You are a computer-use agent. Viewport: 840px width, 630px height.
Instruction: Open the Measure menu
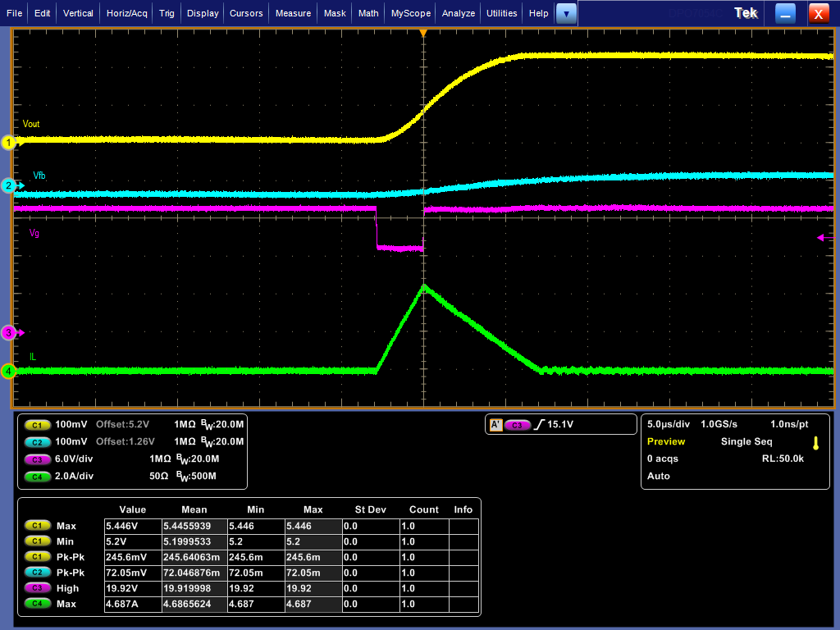tap(293, 13)
